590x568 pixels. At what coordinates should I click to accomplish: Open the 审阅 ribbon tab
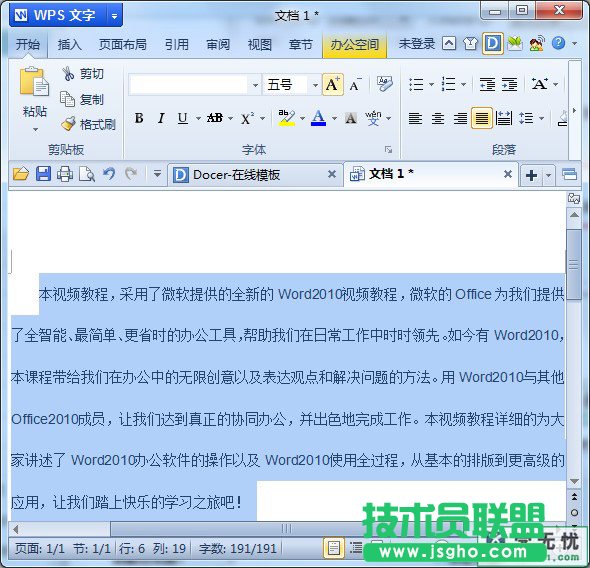[x=218, y=45]
